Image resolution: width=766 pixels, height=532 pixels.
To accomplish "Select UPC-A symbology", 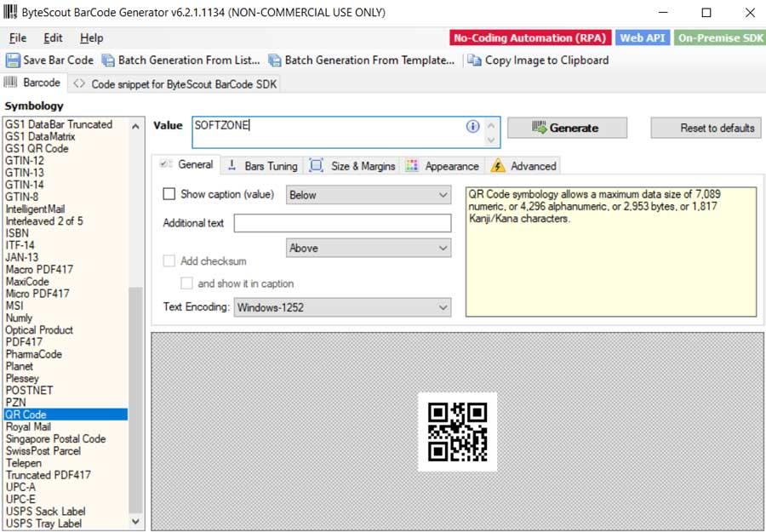I will click(20, 487).
